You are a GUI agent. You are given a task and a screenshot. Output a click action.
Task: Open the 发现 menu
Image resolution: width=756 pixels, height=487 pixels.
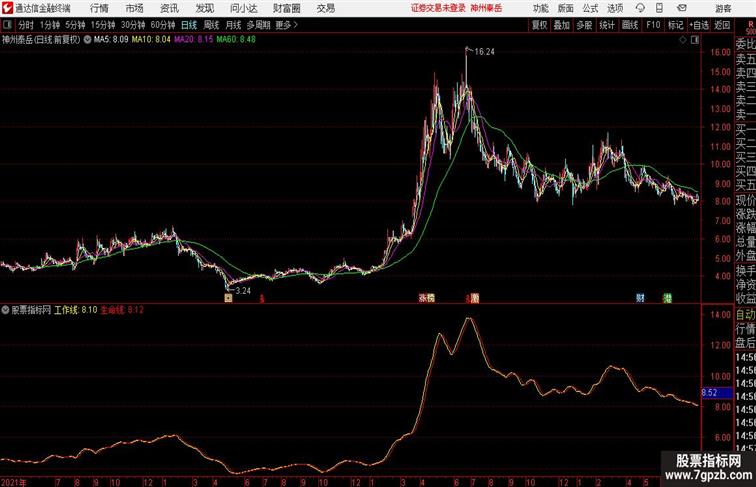pos(204,8)
